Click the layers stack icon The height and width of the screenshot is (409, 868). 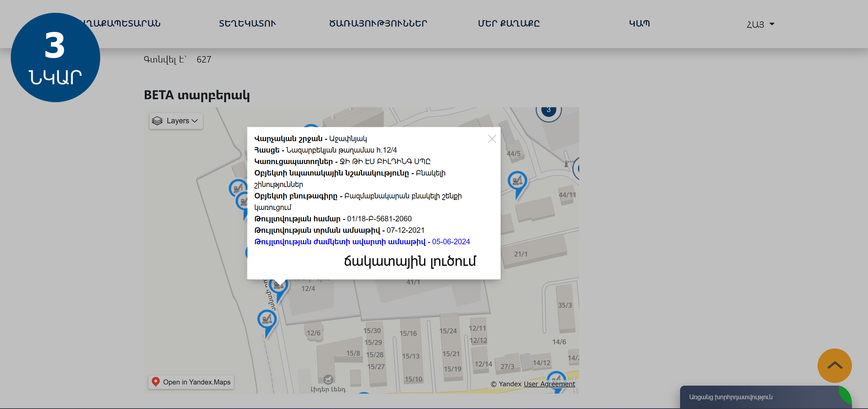pyautogui.click(x=157, y=121)
